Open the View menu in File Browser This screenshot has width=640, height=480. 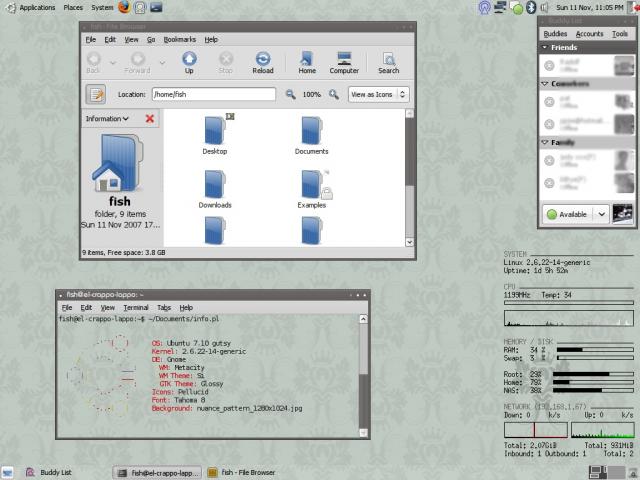pyautogui.click(x=131, y=40)
